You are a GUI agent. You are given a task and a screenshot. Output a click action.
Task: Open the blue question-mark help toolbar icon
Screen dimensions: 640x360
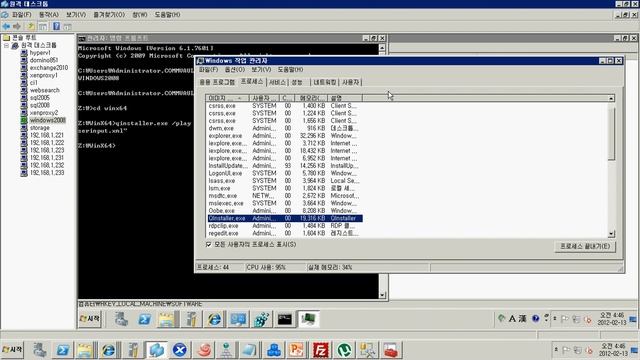pos(56,27)
